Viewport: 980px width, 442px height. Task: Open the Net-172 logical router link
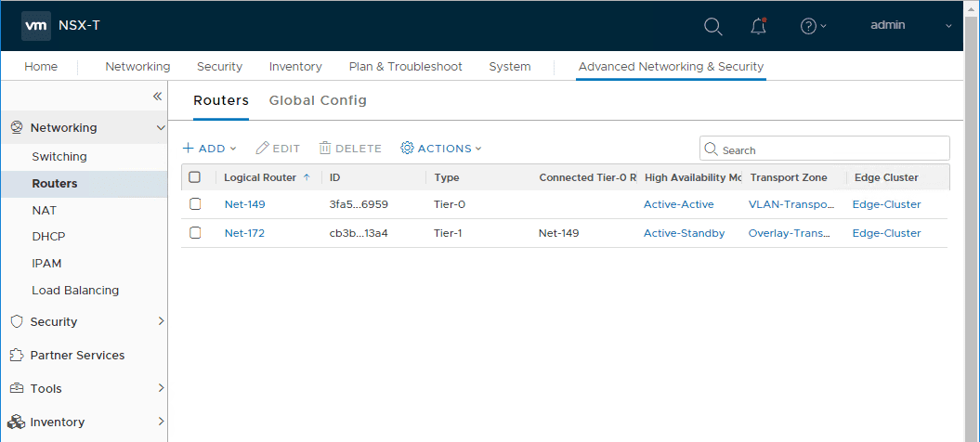pos(244,233)
